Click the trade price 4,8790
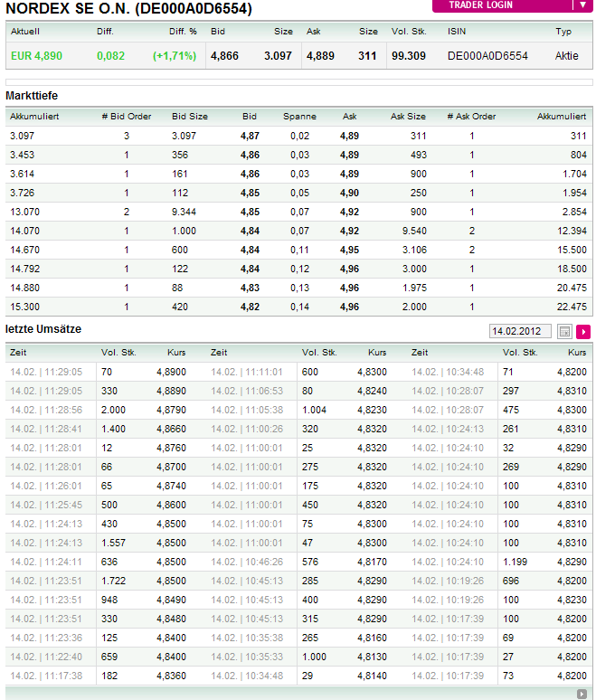 [171, 411]
